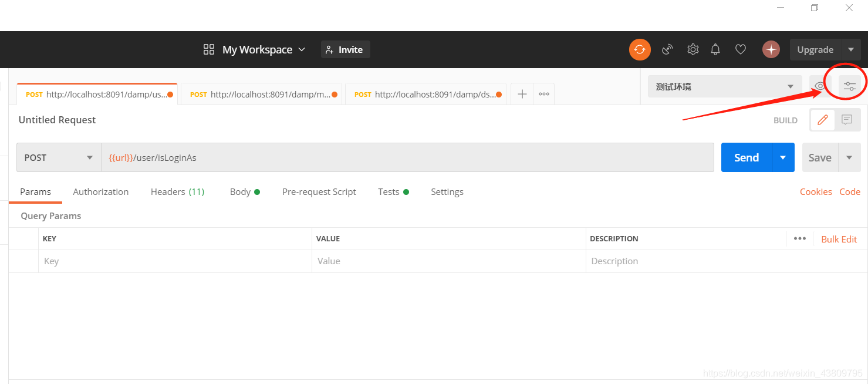The image size is (868, 384).
Task: Click the KEY column header
Action: tap(49, 239)
